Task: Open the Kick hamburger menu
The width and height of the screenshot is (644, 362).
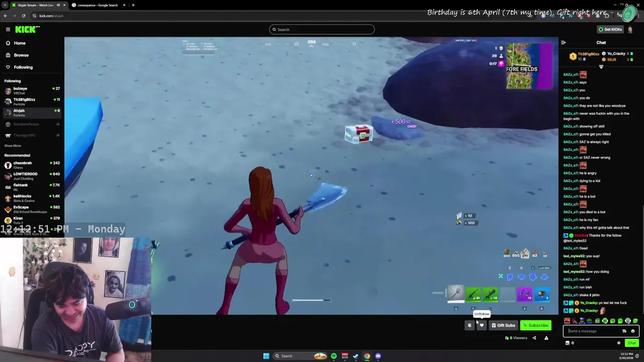Action: [x=8, y=30]
